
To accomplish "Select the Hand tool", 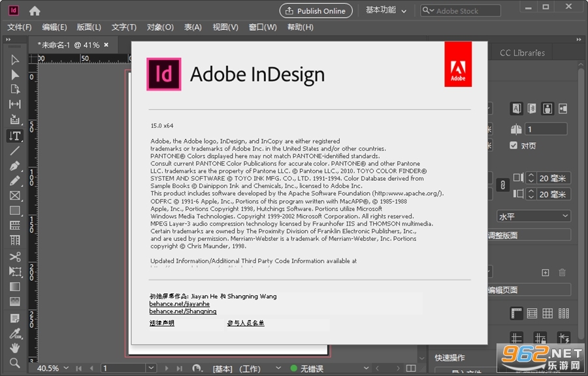I will tap(14, 348).
